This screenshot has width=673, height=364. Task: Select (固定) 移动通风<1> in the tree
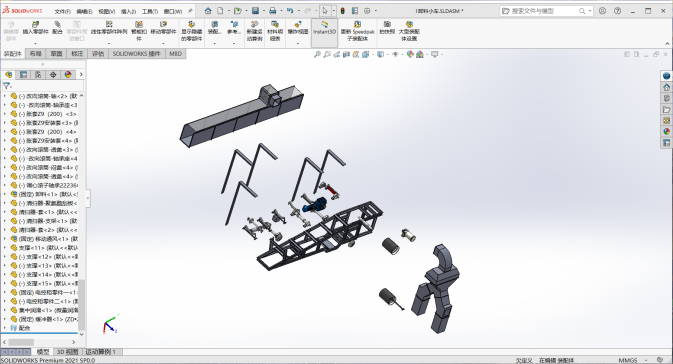pos(49,239)
